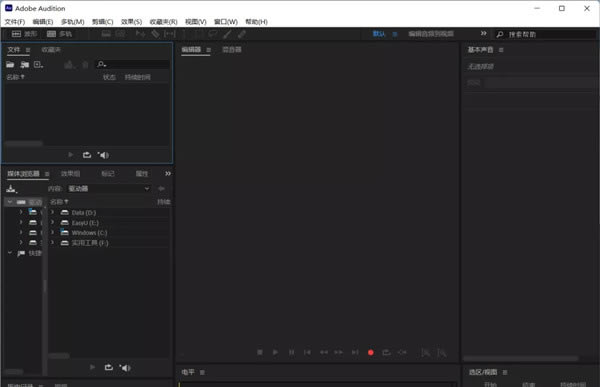
Task: Open the 编辑器 panel menu icon
Action: [209, 50]
